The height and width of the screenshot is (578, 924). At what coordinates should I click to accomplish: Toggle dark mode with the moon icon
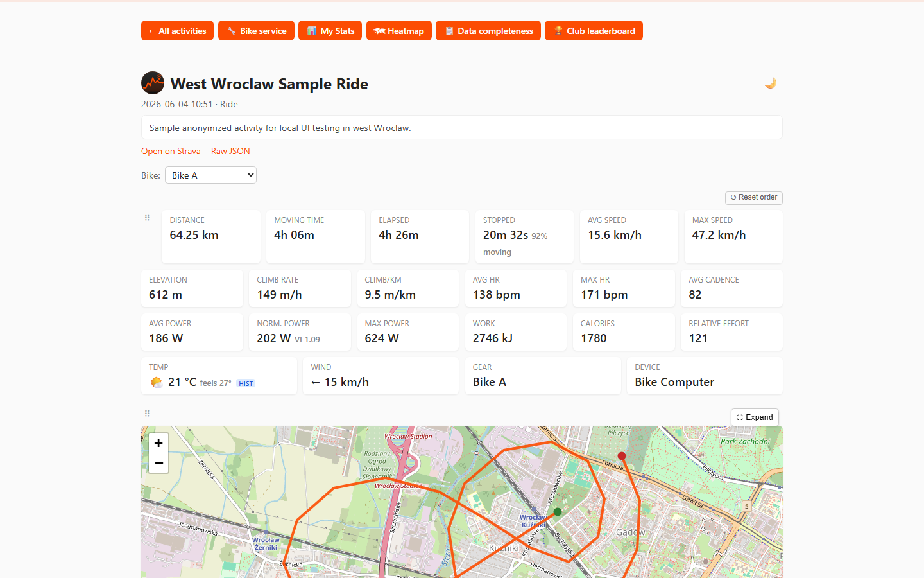click(771, 83)
